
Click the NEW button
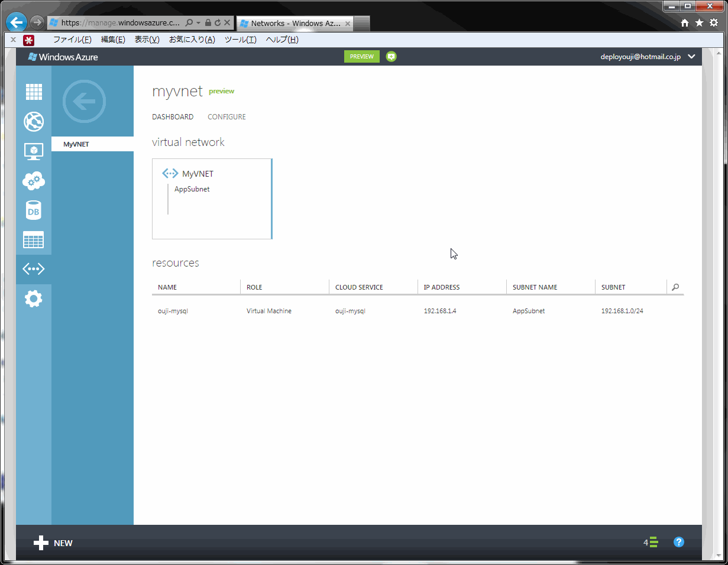pyautogui.click(x=53, y=543)
